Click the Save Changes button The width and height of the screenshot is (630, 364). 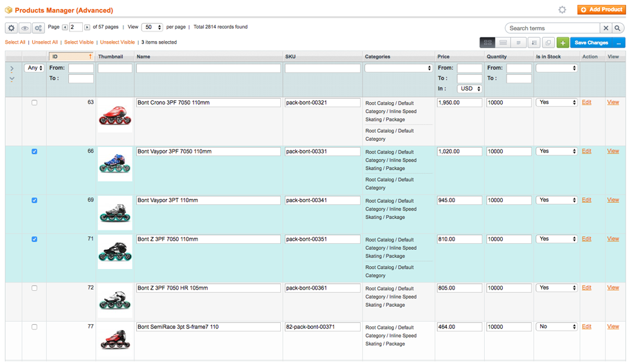pyautogui.click(x=591, y=42)
